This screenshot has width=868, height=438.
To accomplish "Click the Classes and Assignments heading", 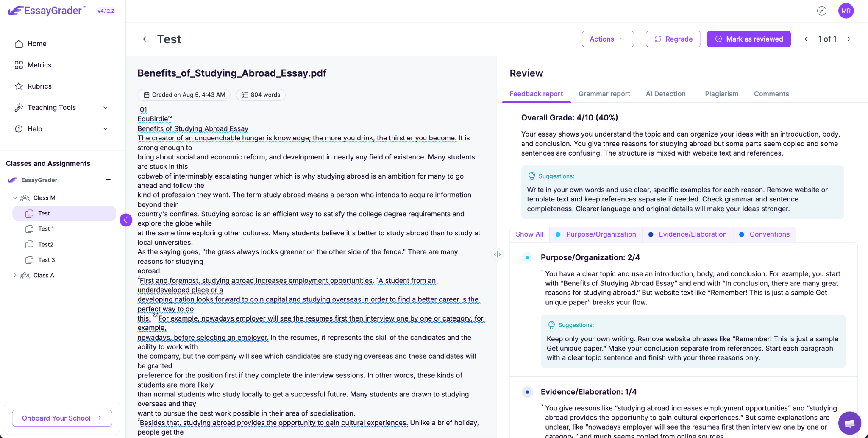I will 48,163.
